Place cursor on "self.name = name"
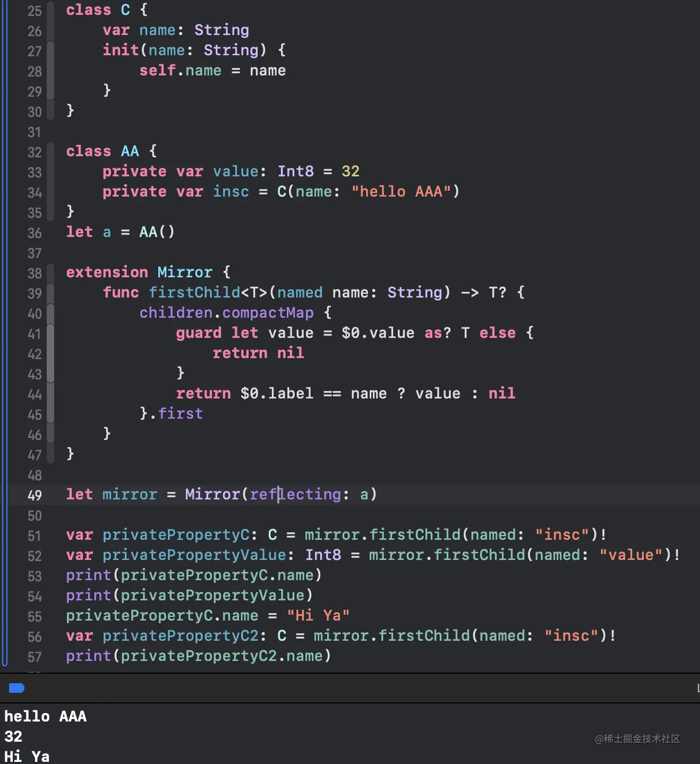Screen dimensions: 700x764 (212, 71)
